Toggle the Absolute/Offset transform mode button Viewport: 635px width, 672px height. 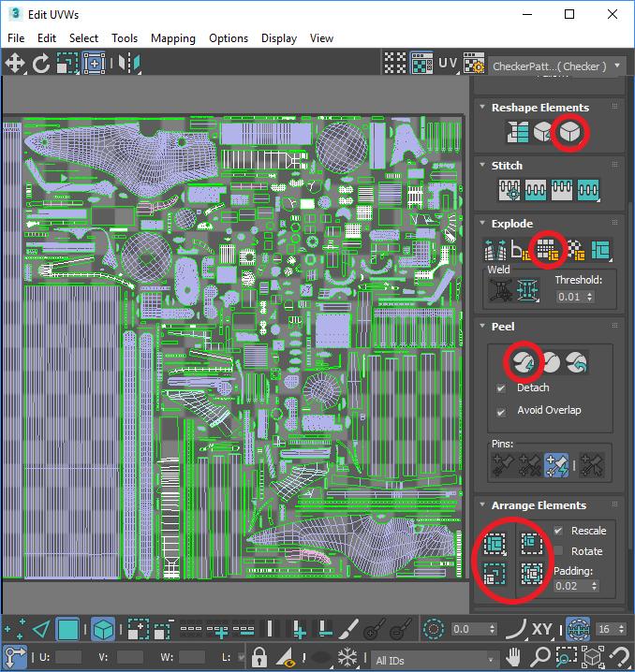15,657
